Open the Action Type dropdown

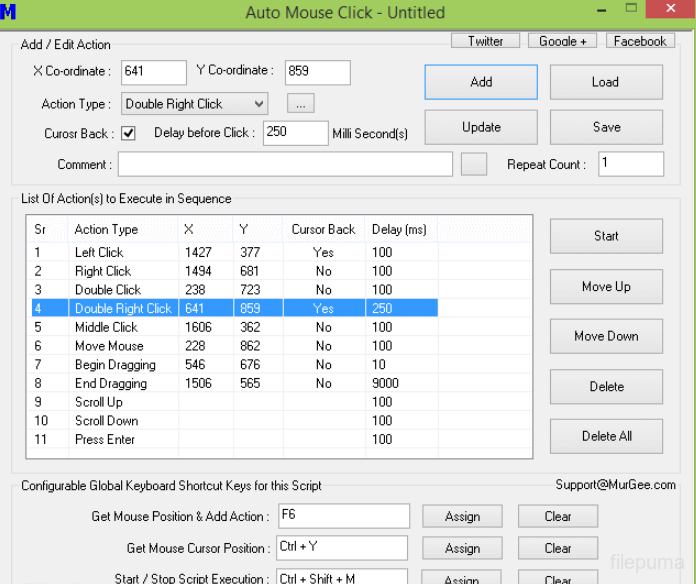coord(195,103)
